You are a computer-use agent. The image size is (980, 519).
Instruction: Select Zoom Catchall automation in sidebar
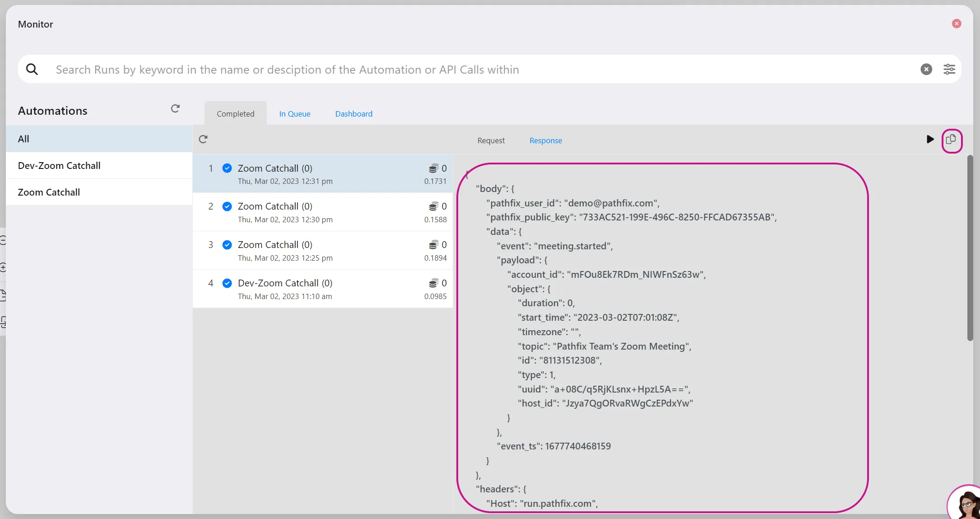[x=99, y=192]
